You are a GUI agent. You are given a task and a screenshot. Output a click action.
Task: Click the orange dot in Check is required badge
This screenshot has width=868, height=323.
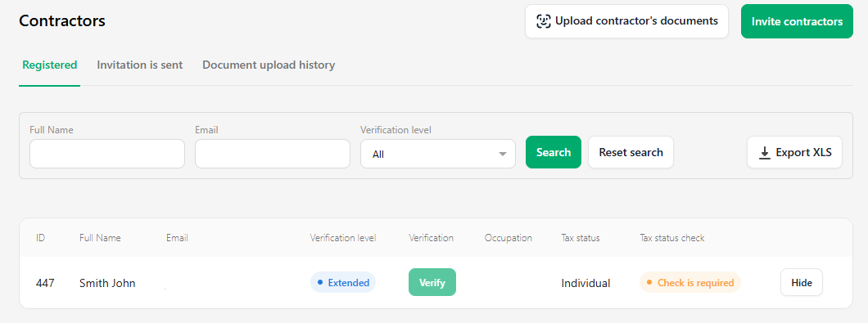(649, 283)
